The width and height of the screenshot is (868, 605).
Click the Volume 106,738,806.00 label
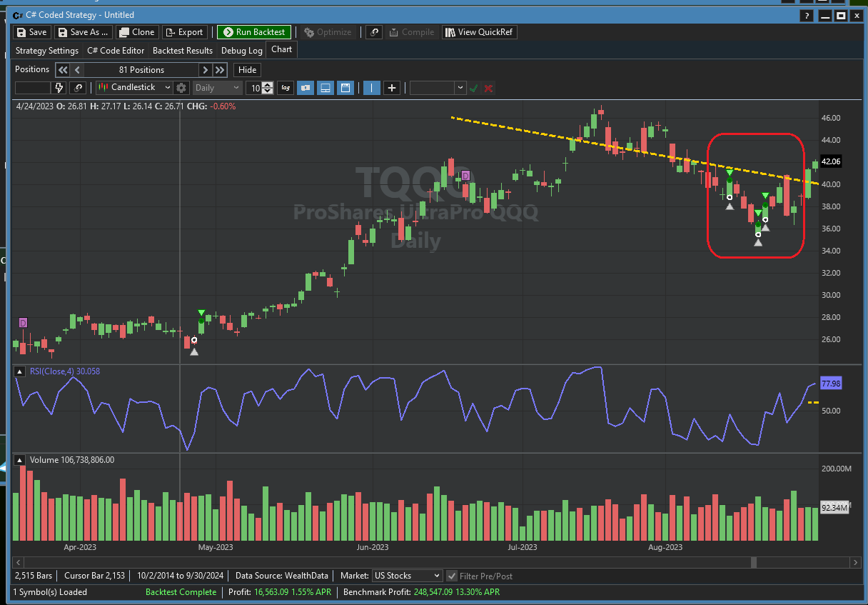point(71,460)
